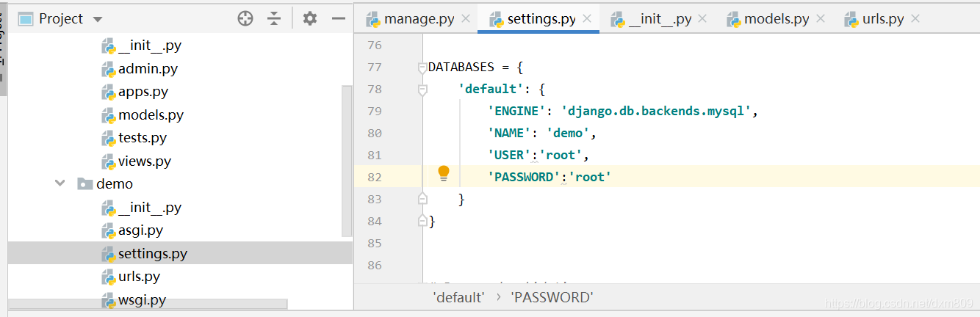The image size is (980, 317).
Task: Click the locate/scroll-from-source target icon
Action: (x=245, y=18)
